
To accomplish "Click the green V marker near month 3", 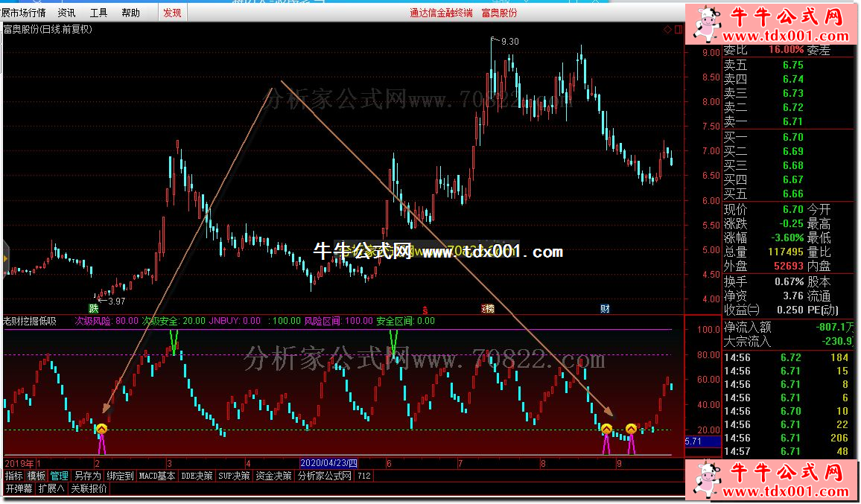I will tap(174, 342).
